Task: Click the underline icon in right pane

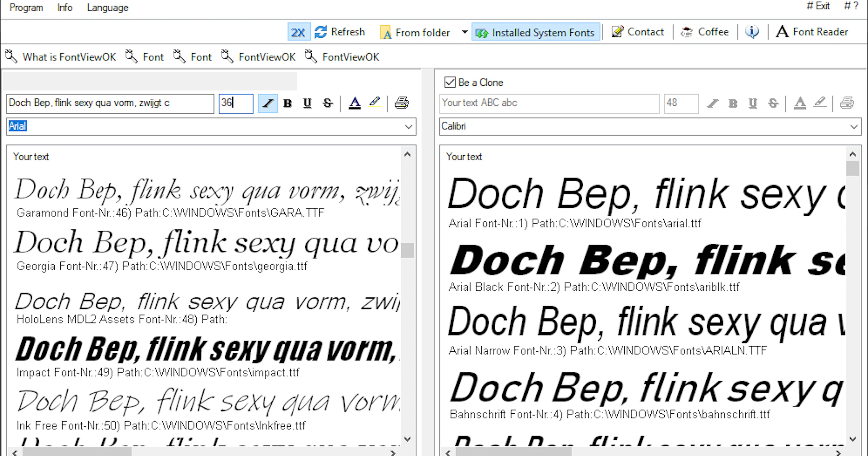Action: [x=753, y=104]
